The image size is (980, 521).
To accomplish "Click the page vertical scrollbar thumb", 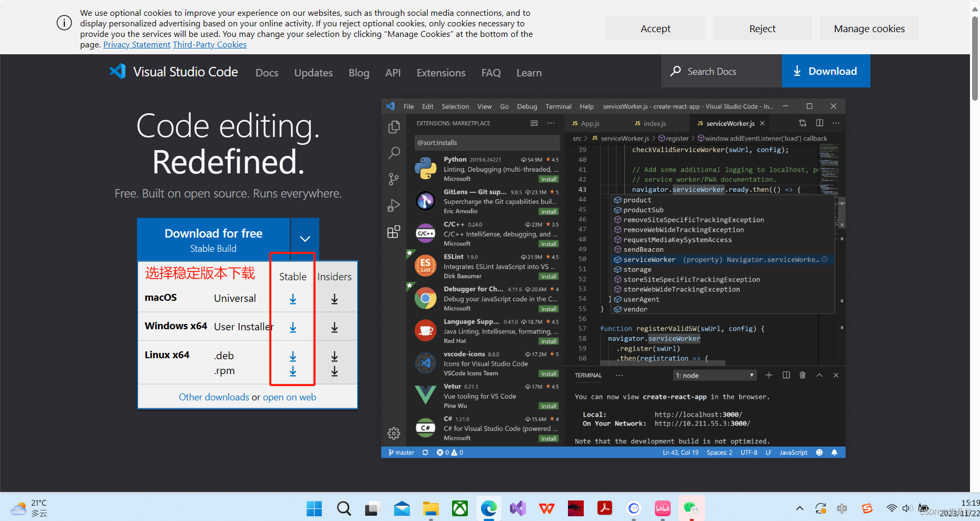I will tap(975, 58).
